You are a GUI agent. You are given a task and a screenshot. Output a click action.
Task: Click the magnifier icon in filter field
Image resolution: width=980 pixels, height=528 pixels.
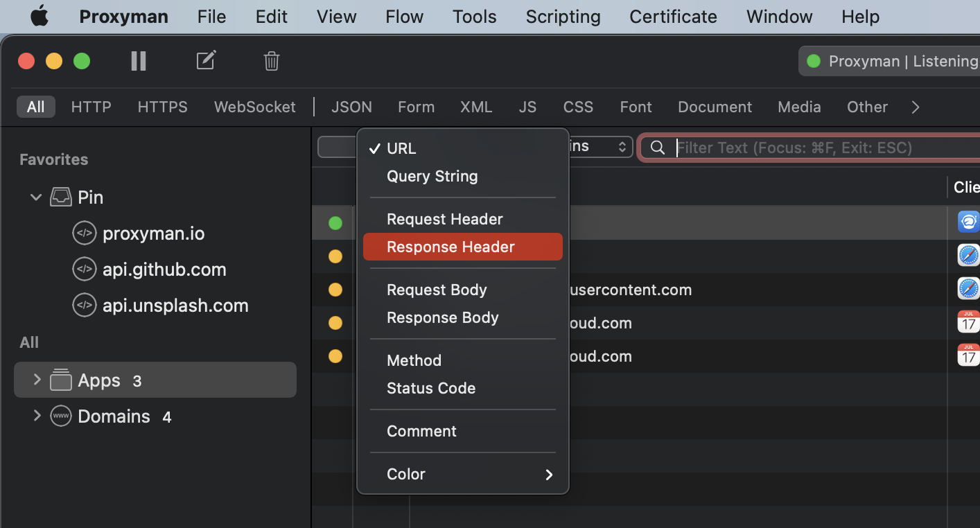(658, 148)
